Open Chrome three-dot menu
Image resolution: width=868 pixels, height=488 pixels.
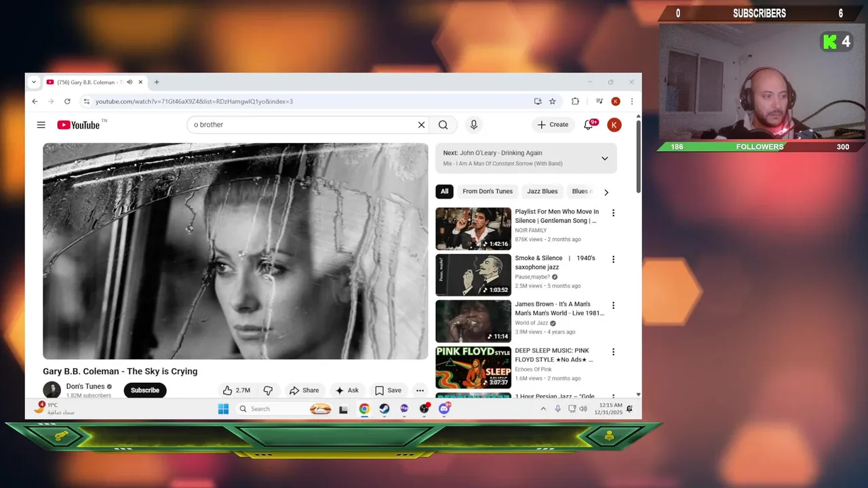pos(631,102)
